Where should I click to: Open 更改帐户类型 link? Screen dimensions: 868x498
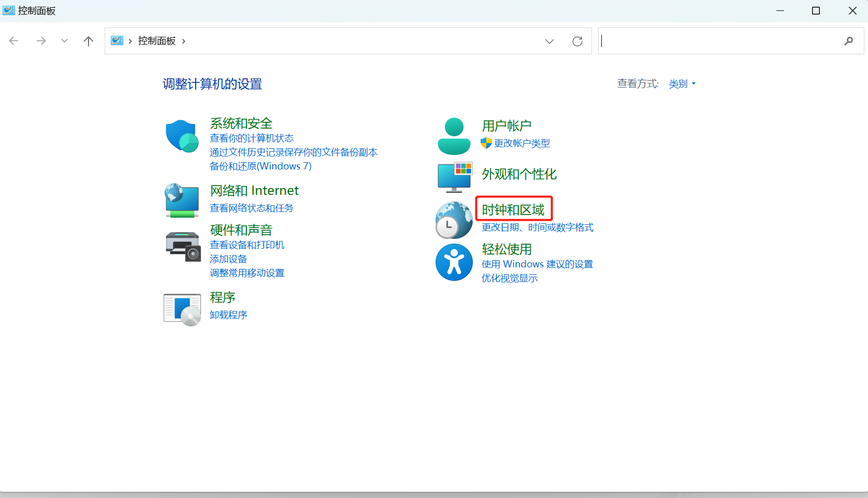pos(522,143)
